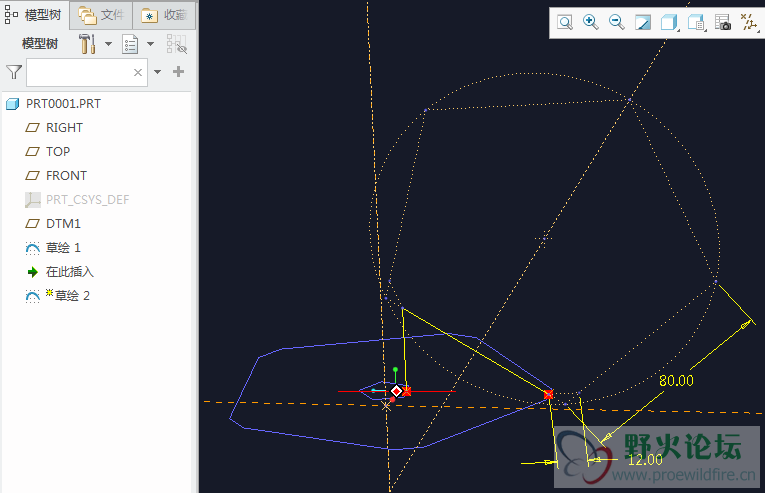The height and width of the screenshot is (493, 765).
Task: Click the Refit view icon
Action: (565, 22)
